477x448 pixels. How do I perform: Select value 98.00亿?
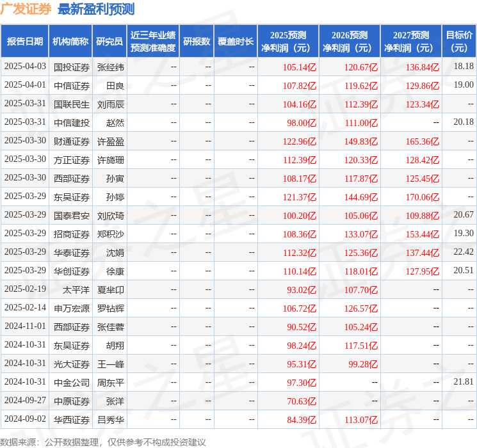click(302, 123)
